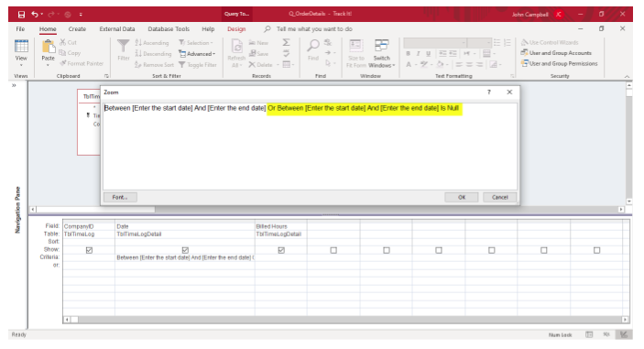Click the Font button in Zoom dialog
The height and width of the screenshot is (349, 644).
pos(120,198)
